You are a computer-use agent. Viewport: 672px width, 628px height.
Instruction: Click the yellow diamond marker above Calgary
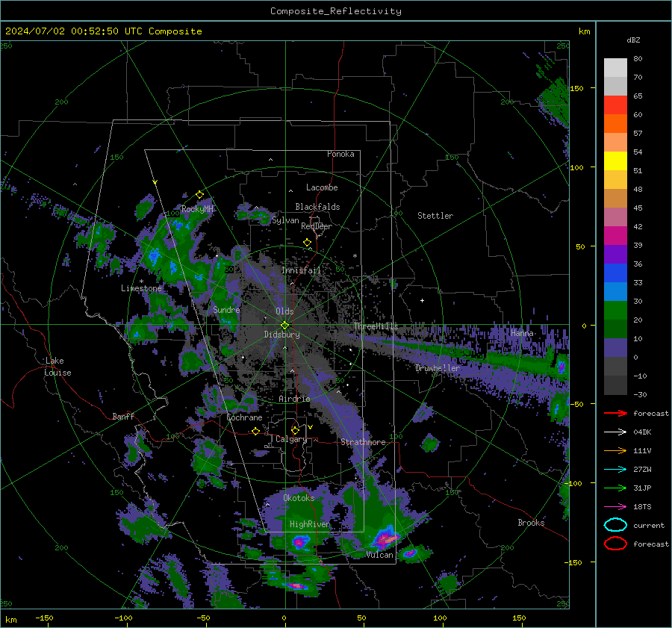[x=295, y=430]
